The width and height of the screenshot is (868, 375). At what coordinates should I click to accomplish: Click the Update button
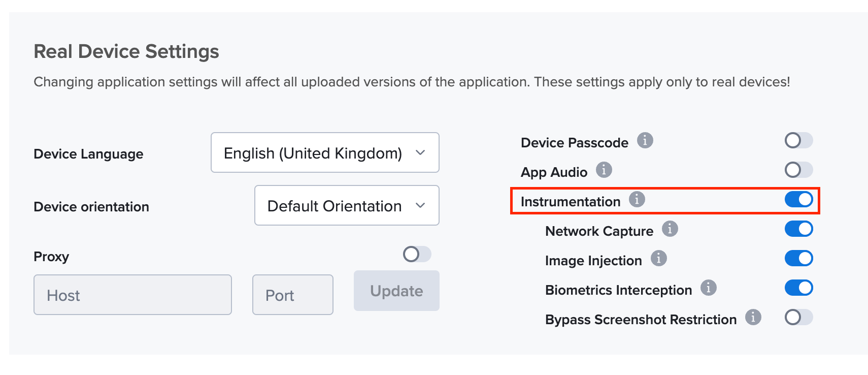(x=396, y=291)
